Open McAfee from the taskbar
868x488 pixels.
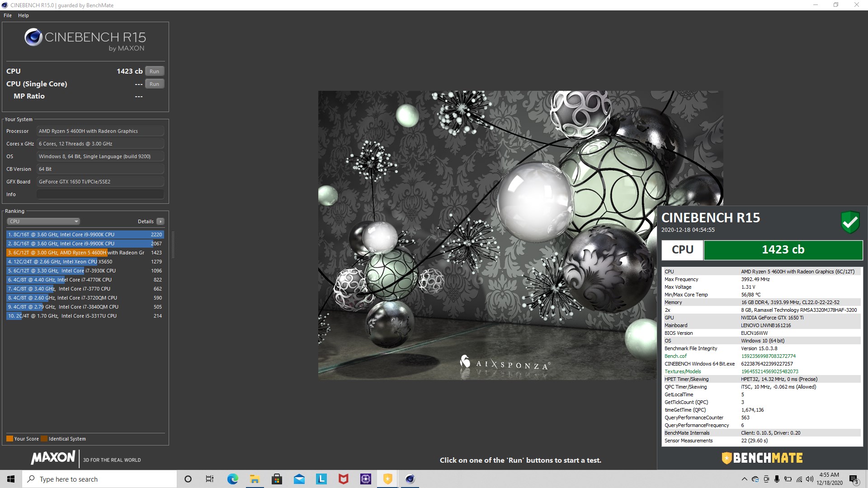pyautogui.click(x=343, y=479)
